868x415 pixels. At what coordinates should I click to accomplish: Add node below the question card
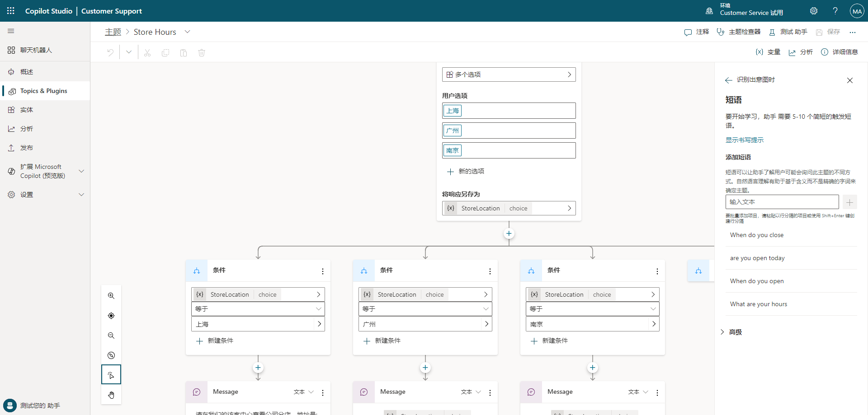pyautogui.click(x=509, y=233)
